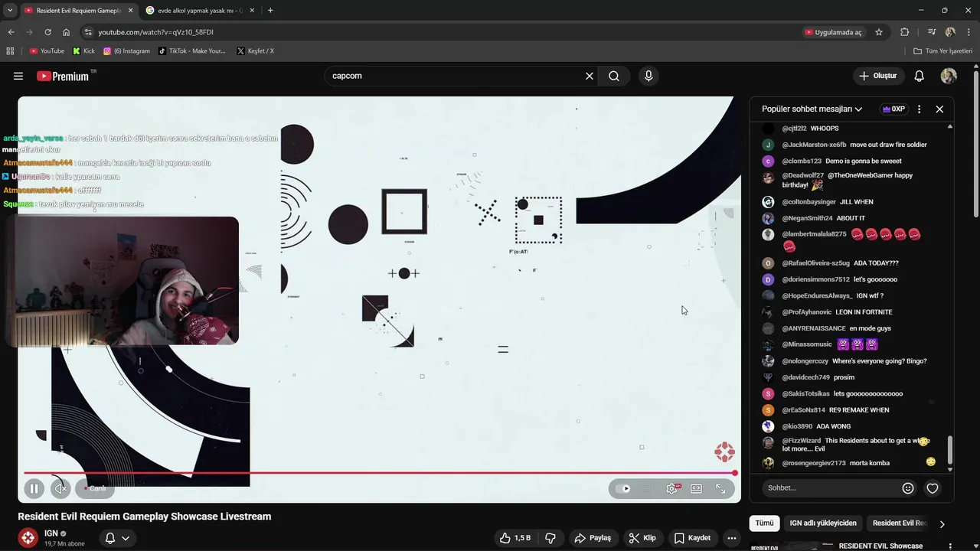980x551 pixels.
Task: Click the Canlı live indicator
Action: tap(95, 488)
